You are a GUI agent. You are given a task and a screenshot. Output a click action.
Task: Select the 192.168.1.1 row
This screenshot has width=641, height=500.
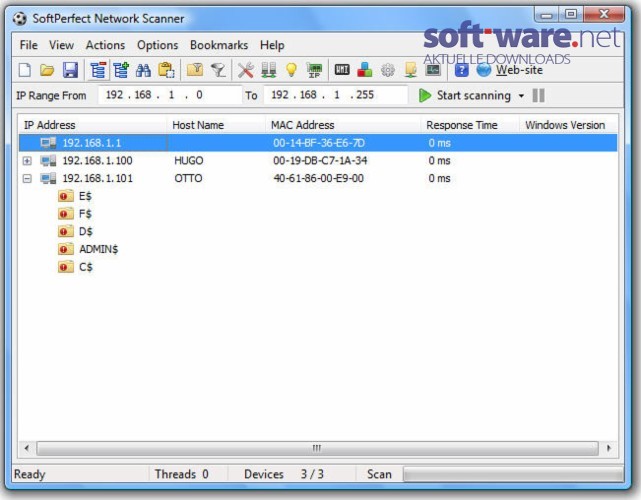pos(318,143)
